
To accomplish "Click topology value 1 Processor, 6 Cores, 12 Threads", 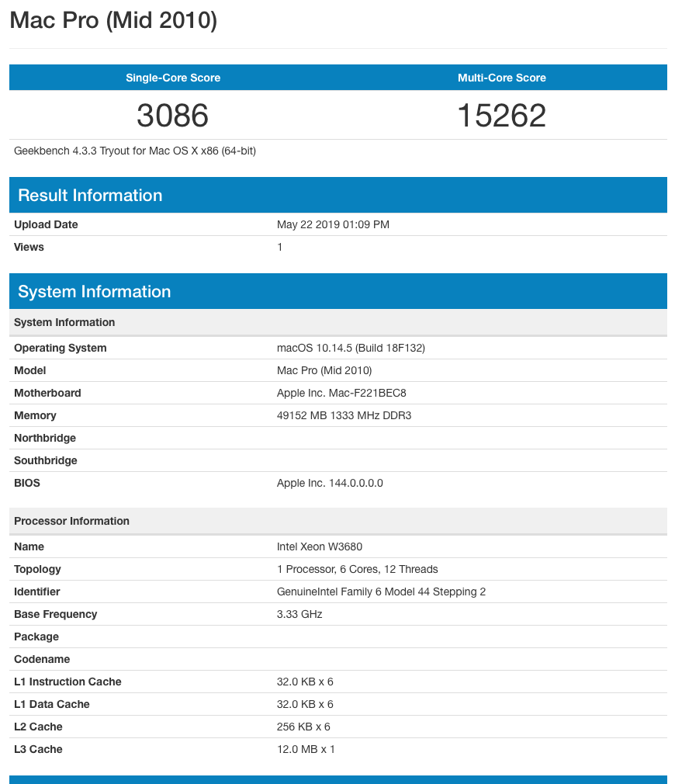I will pos(357,569).
